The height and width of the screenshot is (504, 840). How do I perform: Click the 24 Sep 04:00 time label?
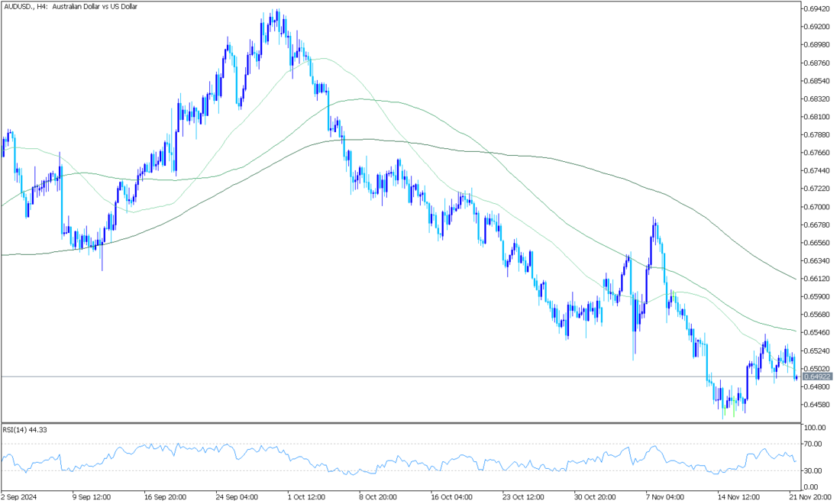click(237, 497)
